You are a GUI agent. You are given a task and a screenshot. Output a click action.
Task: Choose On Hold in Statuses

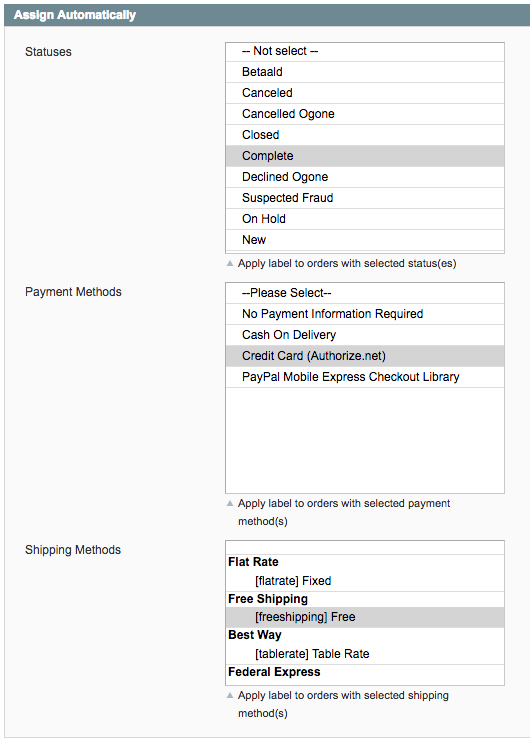pyautogui.click(x=365, y=219)
